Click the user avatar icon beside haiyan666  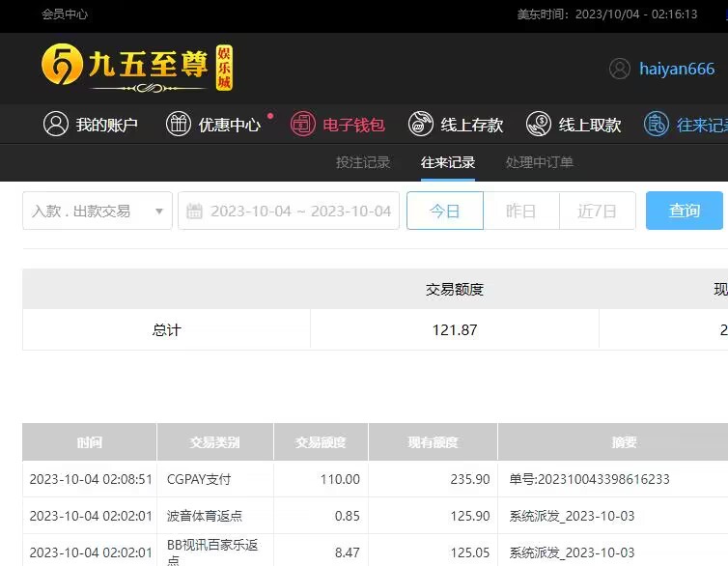point(620,69)
